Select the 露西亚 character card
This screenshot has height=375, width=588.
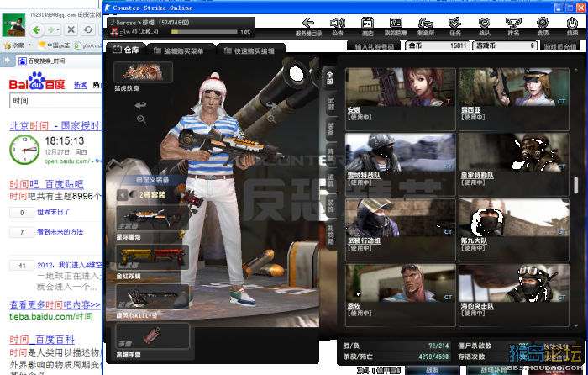pos(514,98)
